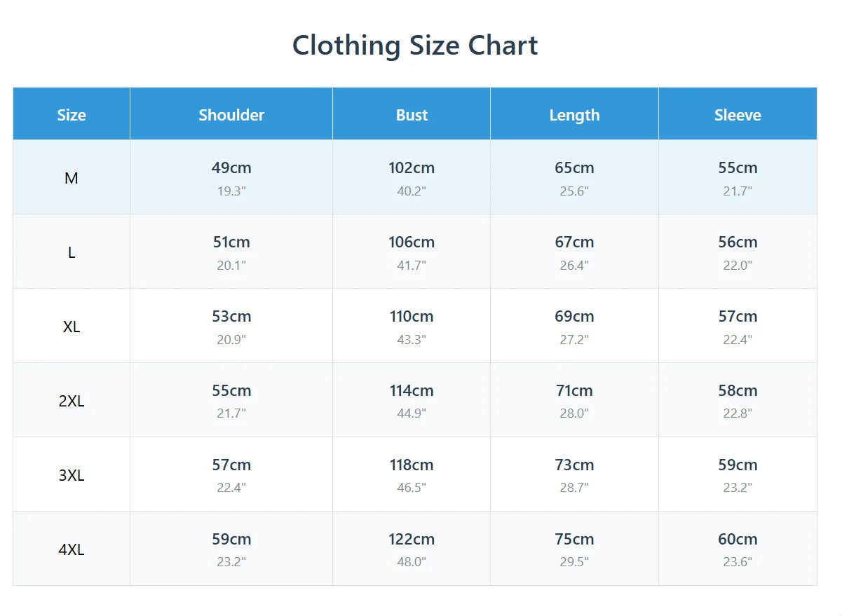
Task: Click the Length column header
Action: click(574, 115)
